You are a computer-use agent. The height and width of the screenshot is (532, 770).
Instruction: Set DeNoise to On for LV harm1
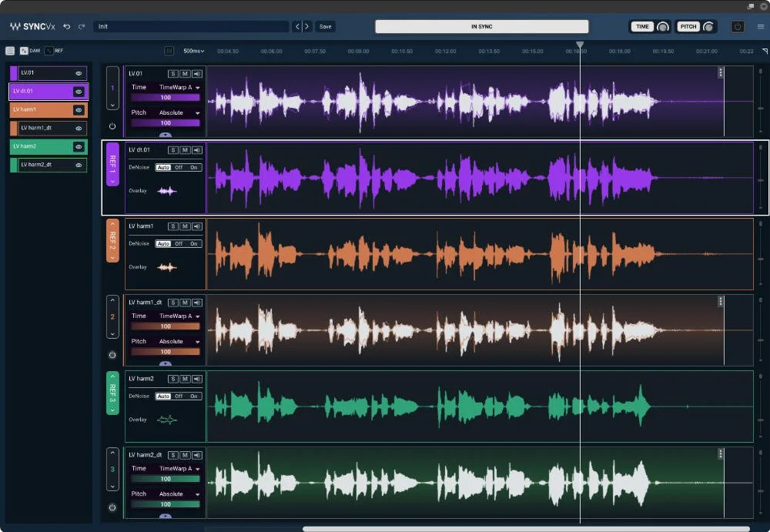click(x=193, y=243)
